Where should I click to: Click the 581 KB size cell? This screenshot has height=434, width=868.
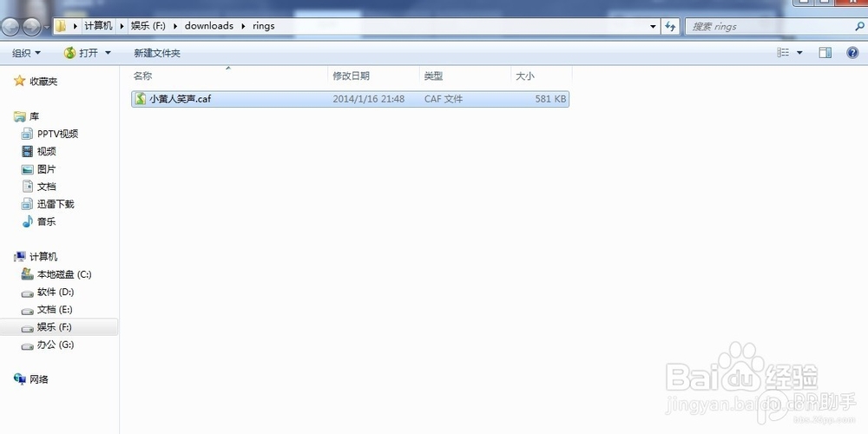point(551,99)
